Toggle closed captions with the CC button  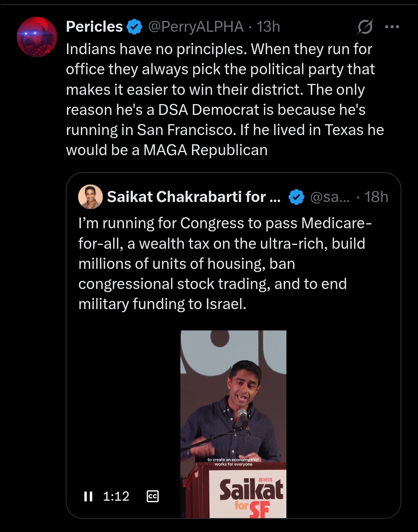pyautogui.click(x=153, y=496)
